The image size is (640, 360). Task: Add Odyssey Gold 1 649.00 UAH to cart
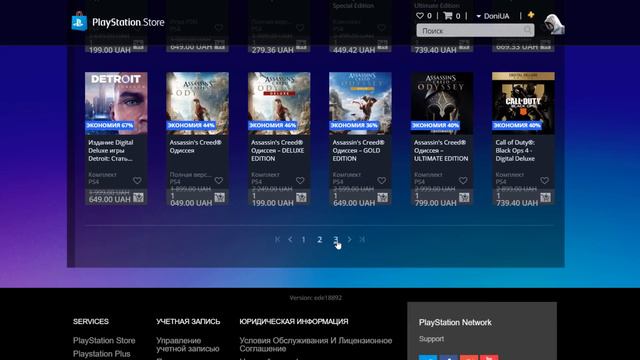(382, 198)
